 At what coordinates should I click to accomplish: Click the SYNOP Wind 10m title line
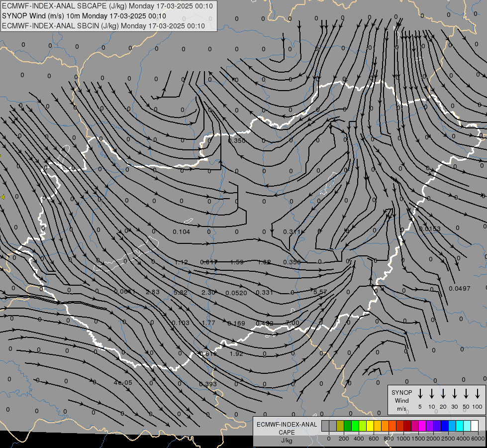click(x=84, y=16)
